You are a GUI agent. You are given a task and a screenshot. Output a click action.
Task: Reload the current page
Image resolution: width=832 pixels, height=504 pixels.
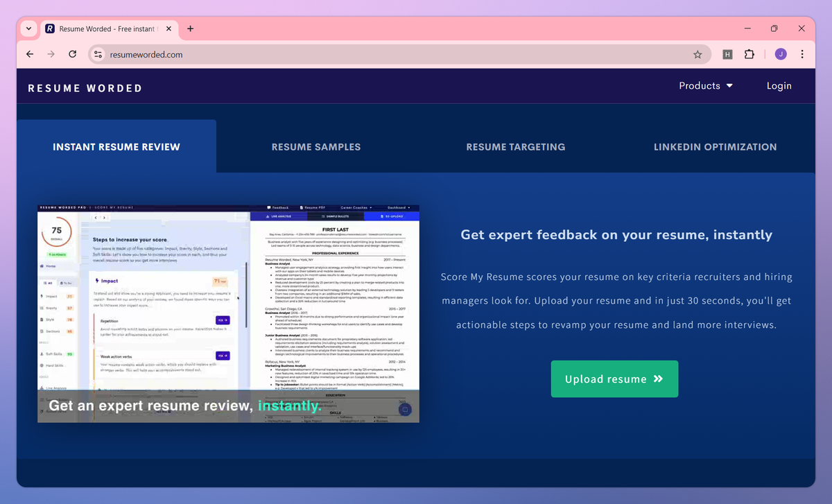click(x=72, y=54)
